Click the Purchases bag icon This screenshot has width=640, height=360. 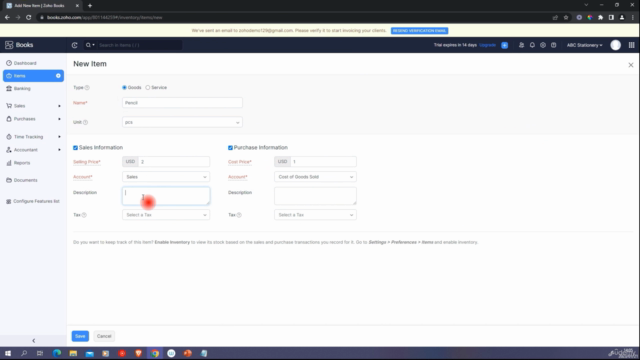pyautogui.click(x=9, y=119)
